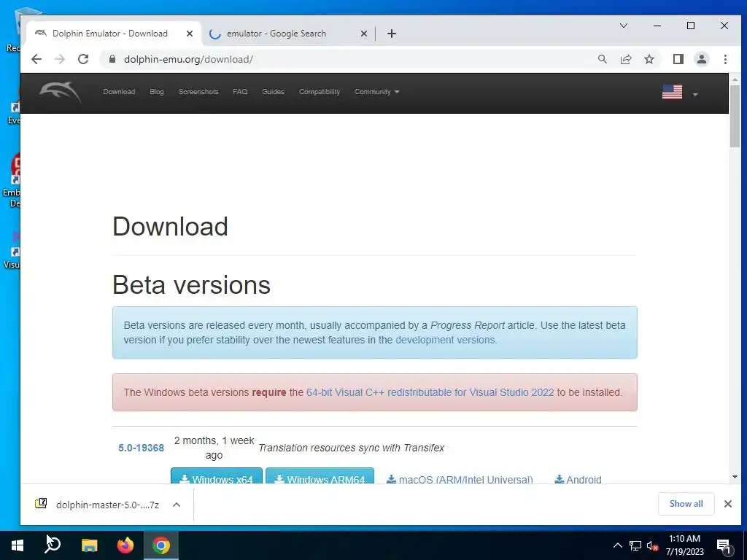This screenshot has width=747, height=560.
Task: Switch to the emulator - Google Search tab
Action: [288, 34]
